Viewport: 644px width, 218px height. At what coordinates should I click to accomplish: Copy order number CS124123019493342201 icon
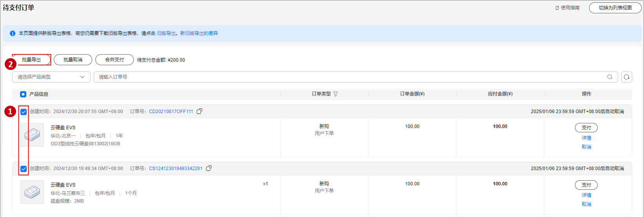209,169
